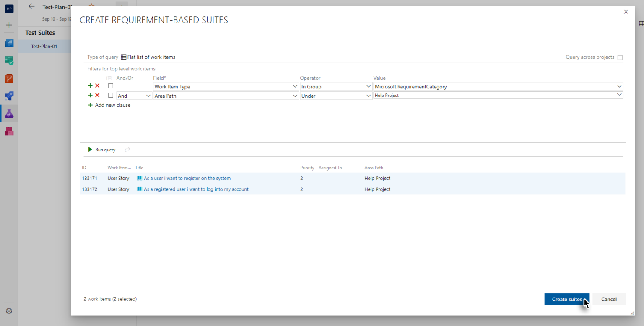Click green plus on Work Item Type row
644x326 pixels.
click(90, 85)
